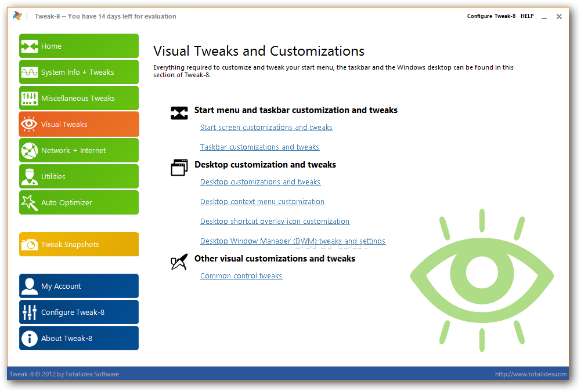Click the Network + Internet globe icon
The width and height of the screenshot is (581, 392).
(29, 151)
